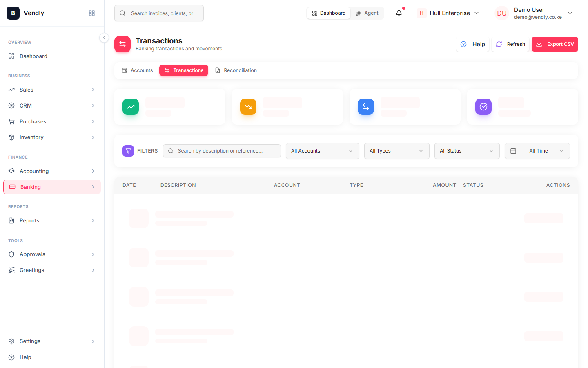
Task: Open the notifications bell
Action: tap(399, 13)
